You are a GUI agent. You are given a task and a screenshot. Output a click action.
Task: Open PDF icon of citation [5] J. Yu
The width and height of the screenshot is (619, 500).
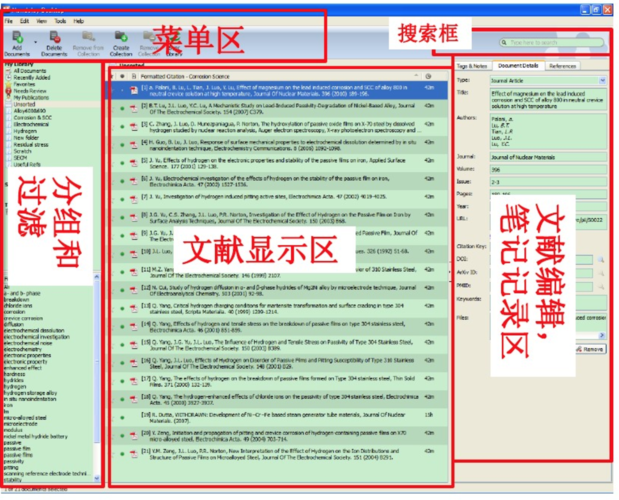tap(134, 163)
